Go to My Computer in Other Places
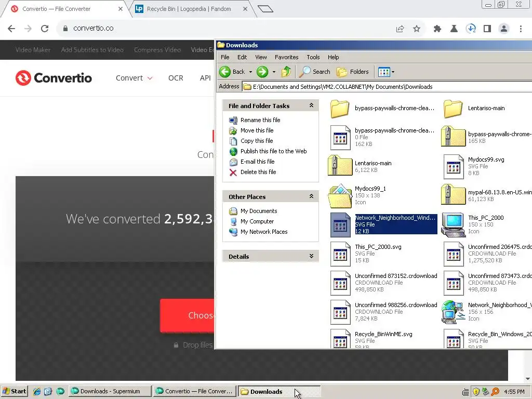 (257, 221)
